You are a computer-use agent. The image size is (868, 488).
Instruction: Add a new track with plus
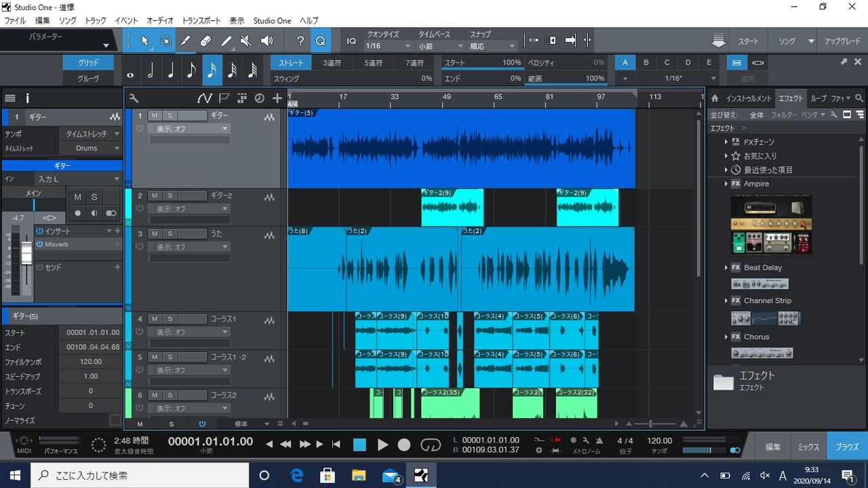[277, 98]
